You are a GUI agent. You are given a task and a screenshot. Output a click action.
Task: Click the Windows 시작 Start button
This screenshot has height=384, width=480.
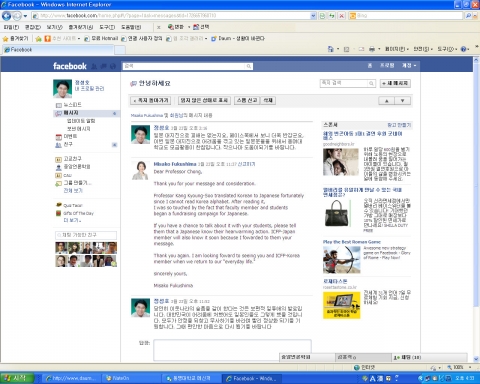click(17, 378)
